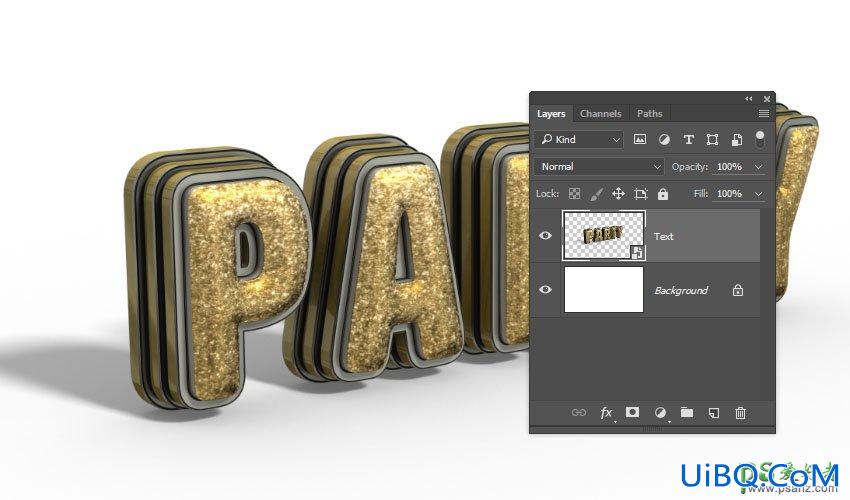Open the Kind filter dropdown
The image size is (850, 500).
point(579,139)
